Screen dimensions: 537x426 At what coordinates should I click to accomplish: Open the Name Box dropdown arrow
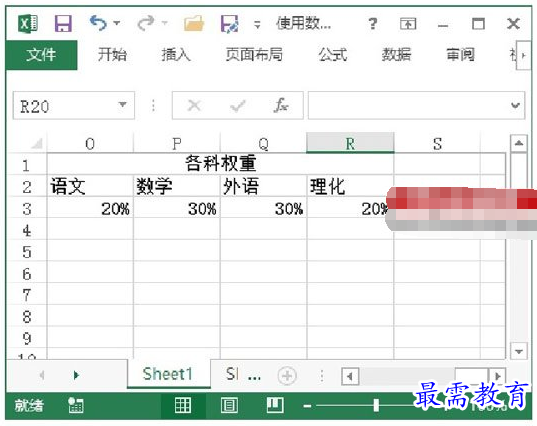[x=123, y=105]
